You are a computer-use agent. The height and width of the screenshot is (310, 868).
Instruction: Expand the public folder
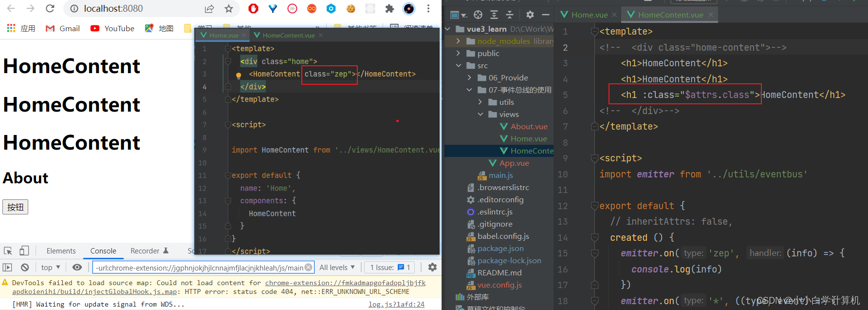[x=458, y=53]
